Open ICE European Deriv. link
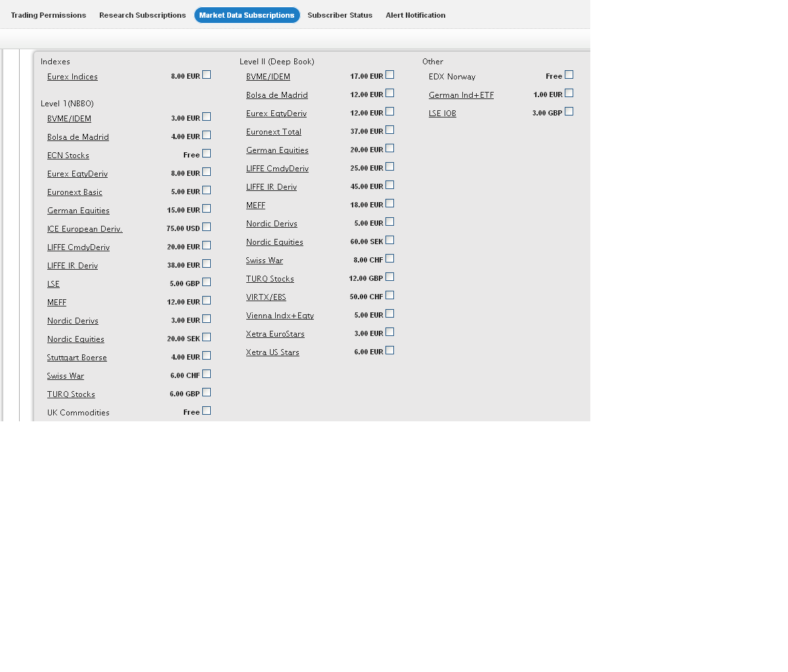 (85, 229)
